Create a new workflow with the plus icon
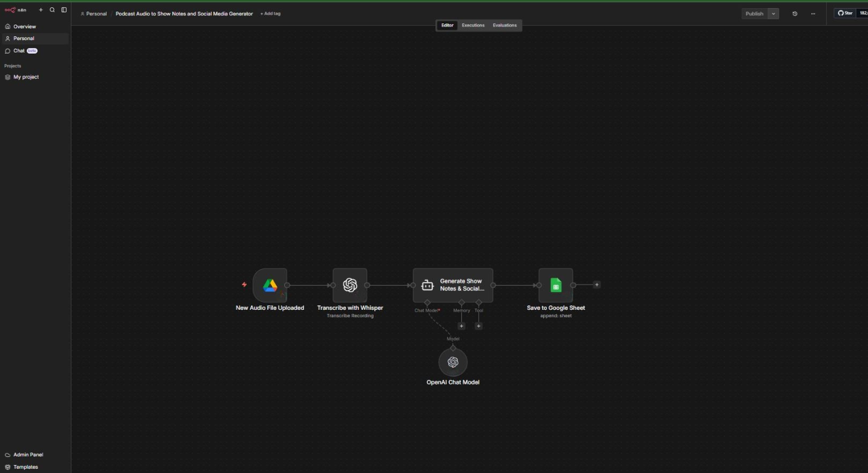868x473 pixels. (41, 9)
